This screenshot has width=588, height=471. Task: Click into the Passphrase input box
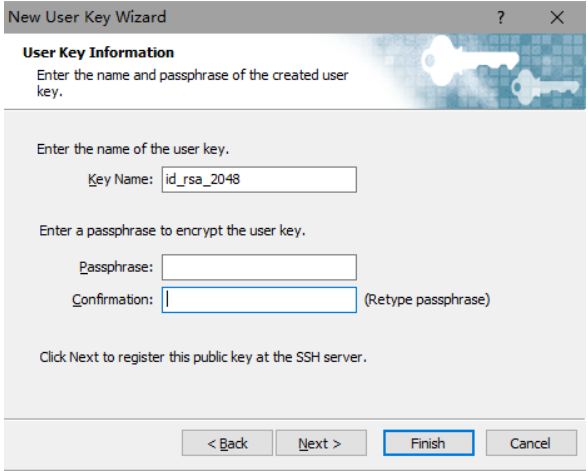[259, 267]
